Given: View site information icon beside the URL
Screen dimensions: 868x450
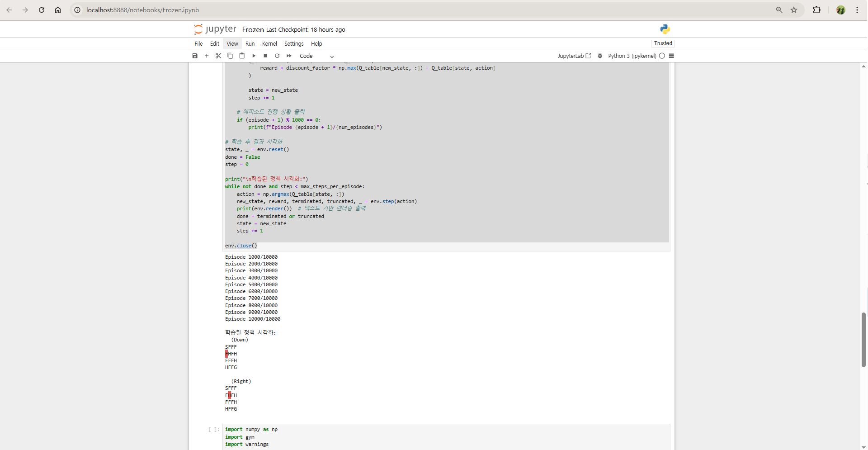Looking at the screenshot, I should 77,10.
